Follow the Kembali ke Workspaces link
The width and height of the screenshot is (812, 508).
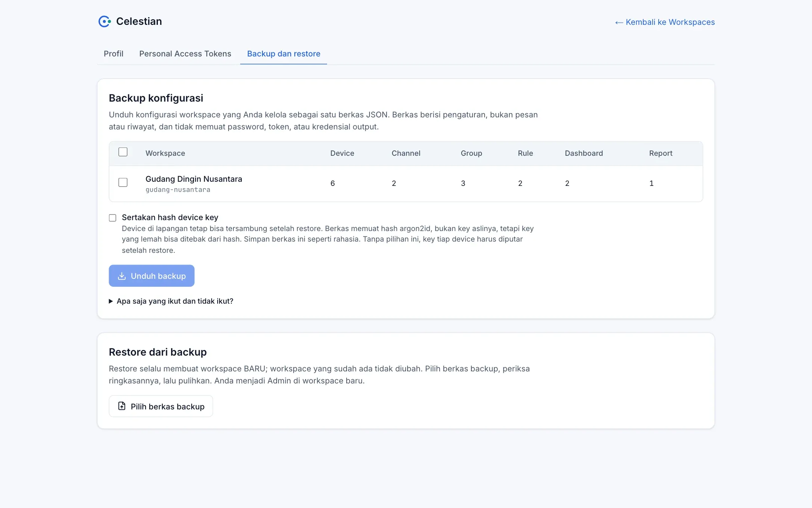(665, 22)
